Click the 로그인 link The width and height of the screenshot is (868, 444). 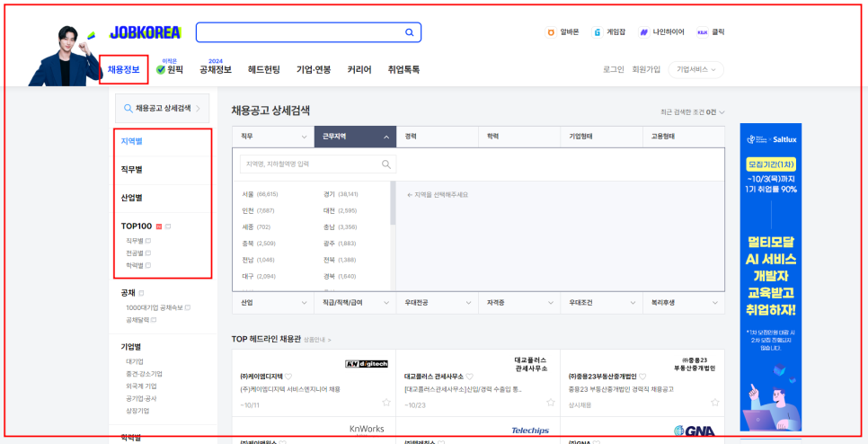(x=614, y=70)
